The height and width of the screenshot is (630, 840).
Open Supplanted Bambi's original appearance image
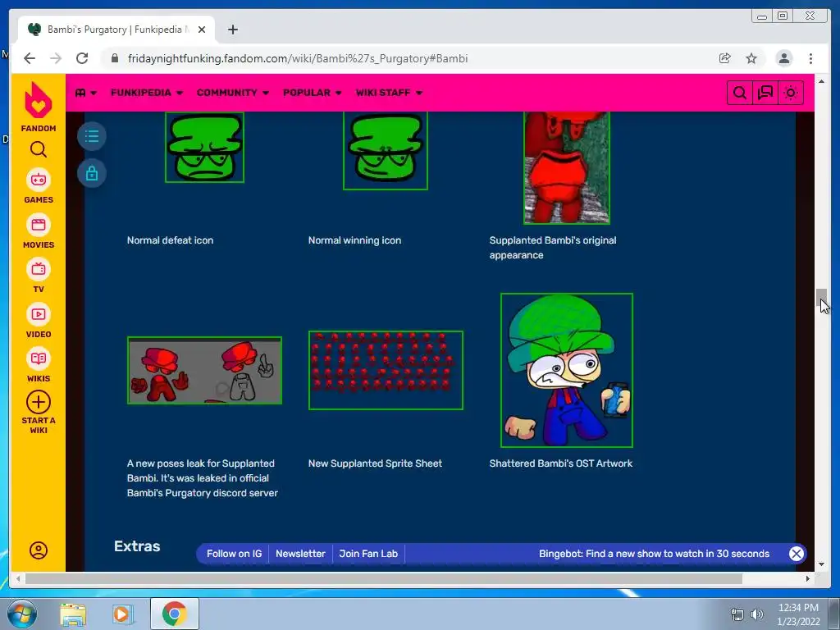pyautogui.click(x=567, y=167)
